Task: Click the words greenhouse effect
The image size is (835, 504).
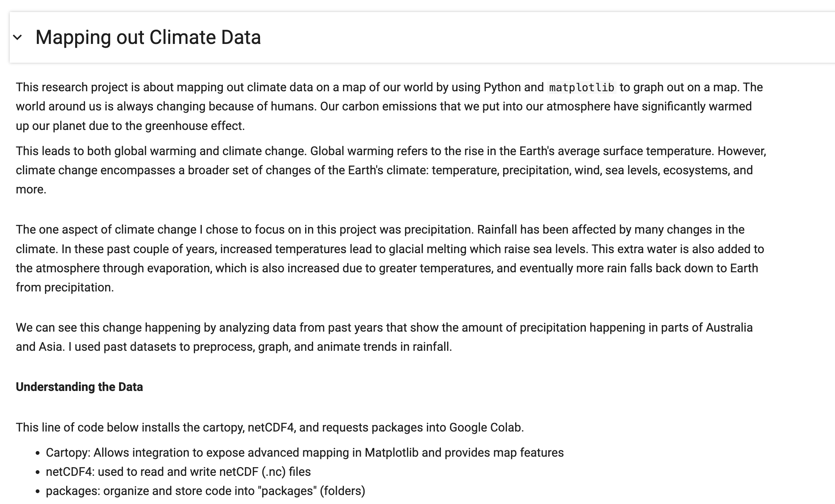Action: pos(195,126)
